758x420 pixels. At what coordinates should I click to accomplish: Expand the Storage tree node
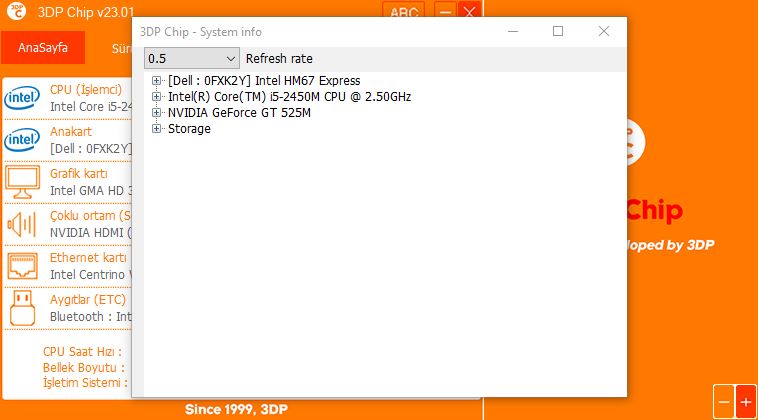point(156,129)
